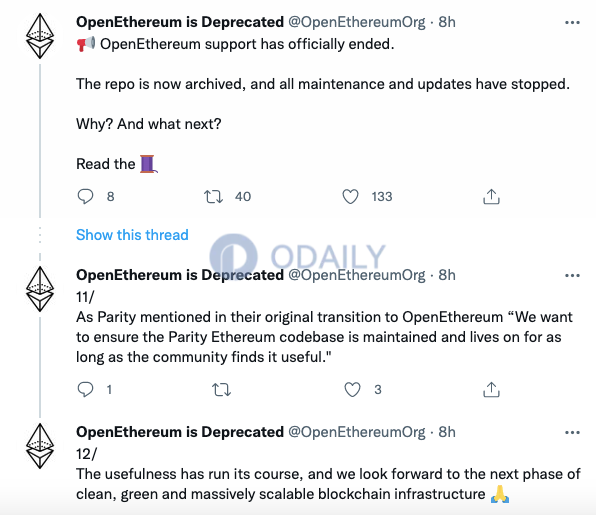Image resolution: width=596 pixels, height=515 pixels.
Task: Share the 11/ Parity tweet
Action: pyautogui.click(x=491, y=390)
